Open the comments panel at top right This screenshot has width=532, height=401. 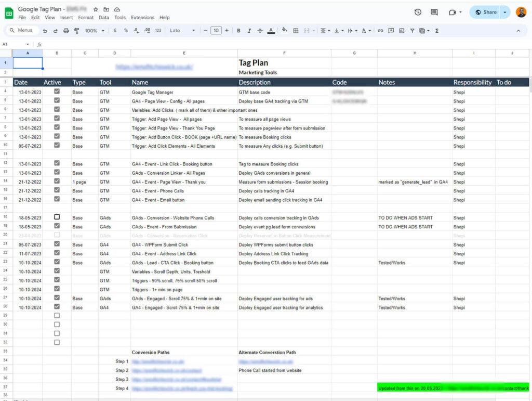[x=434, y=12]
